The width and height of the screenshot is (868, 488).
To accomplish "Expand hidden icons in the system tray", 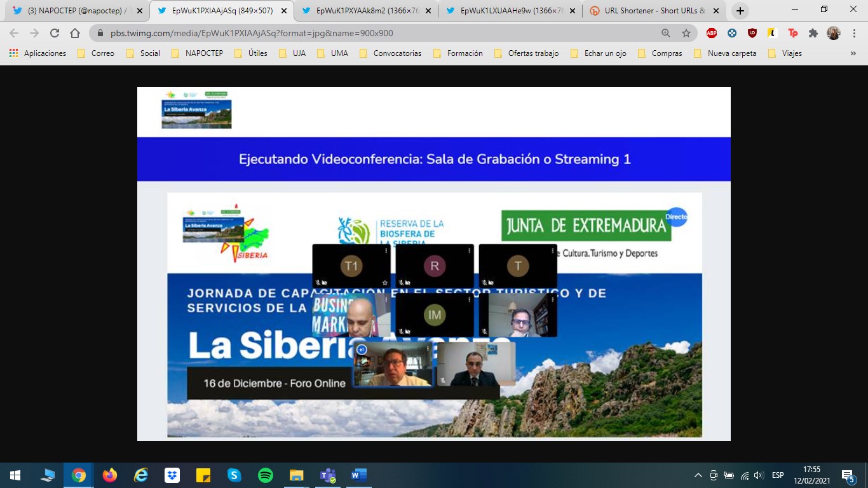I will click(x=698, y=475).
